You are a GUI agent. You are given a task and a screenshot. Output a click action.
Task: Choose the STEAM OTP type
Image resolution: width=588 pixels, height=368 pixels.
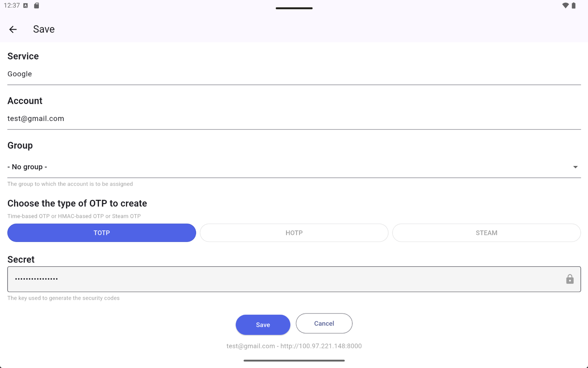pyautogui.click(x=486, y=233)
